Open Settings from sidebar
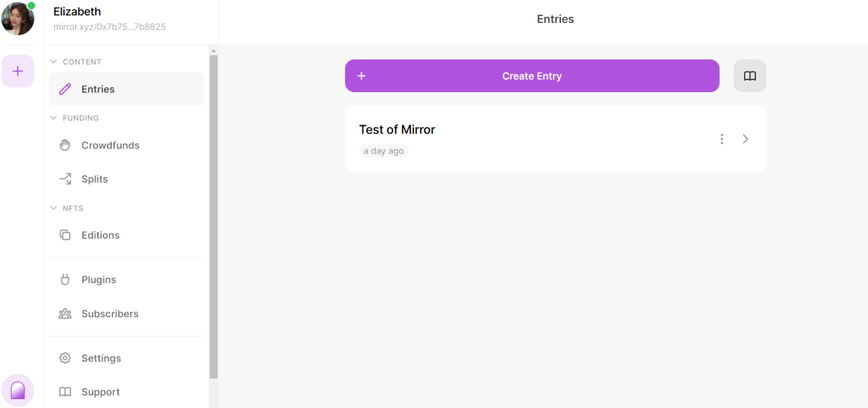868x408 pixels. pos(126,358)
